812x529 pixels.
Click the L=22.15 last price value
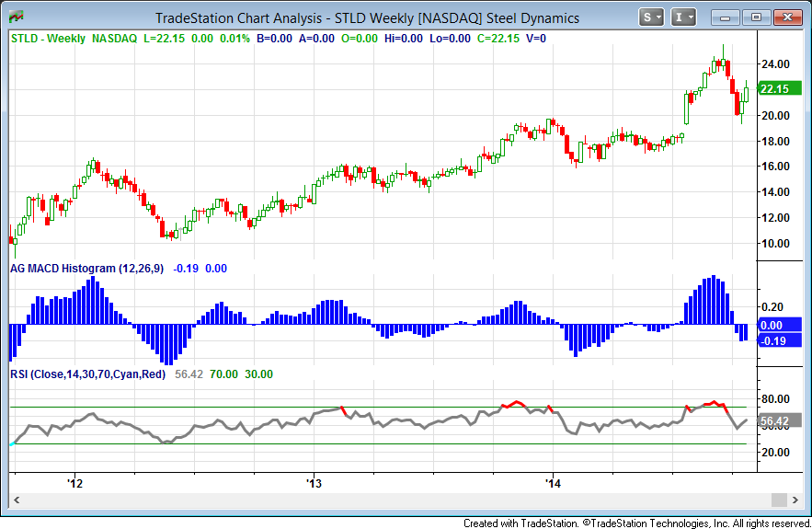point(165,39)
